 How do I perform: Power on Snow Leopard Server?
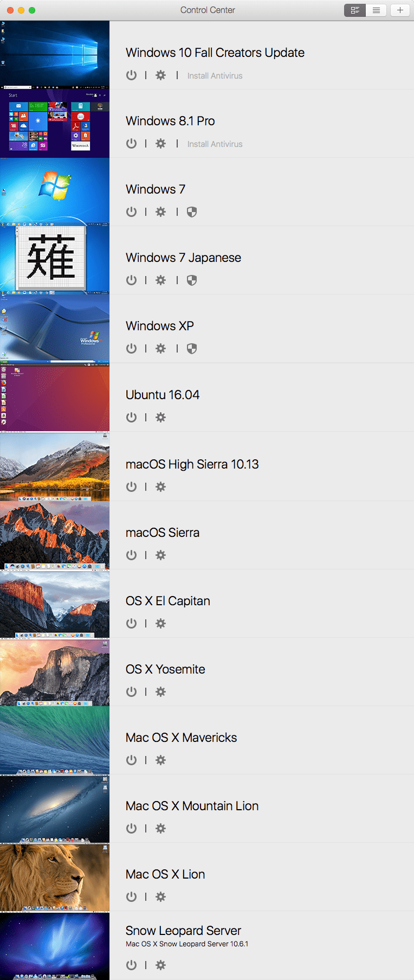click(131, 965)
